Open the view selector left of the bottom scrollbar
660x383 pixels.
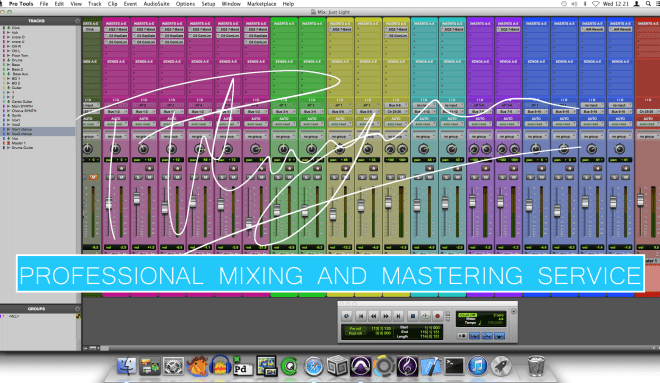93,348
